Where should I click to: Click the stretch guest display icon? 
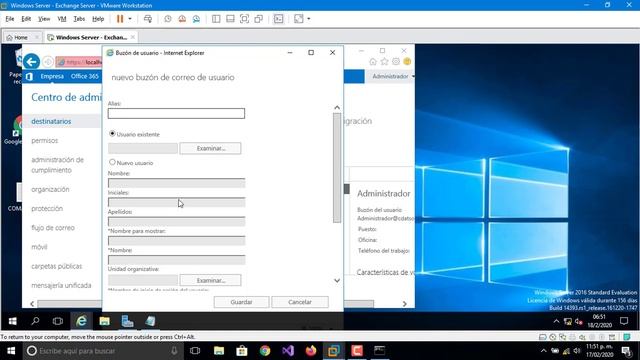point(299,19)
